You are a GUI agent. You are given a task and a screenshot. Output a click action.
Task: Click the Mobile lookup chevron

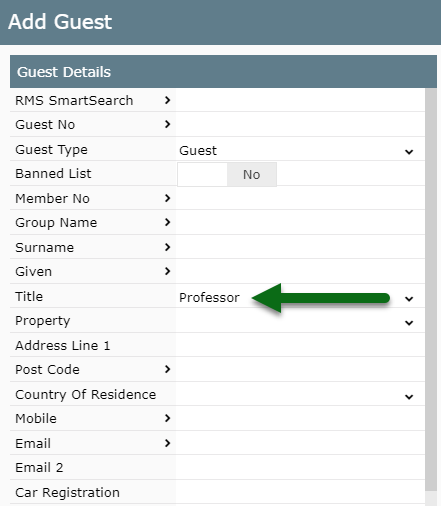[x=167, y=418]
